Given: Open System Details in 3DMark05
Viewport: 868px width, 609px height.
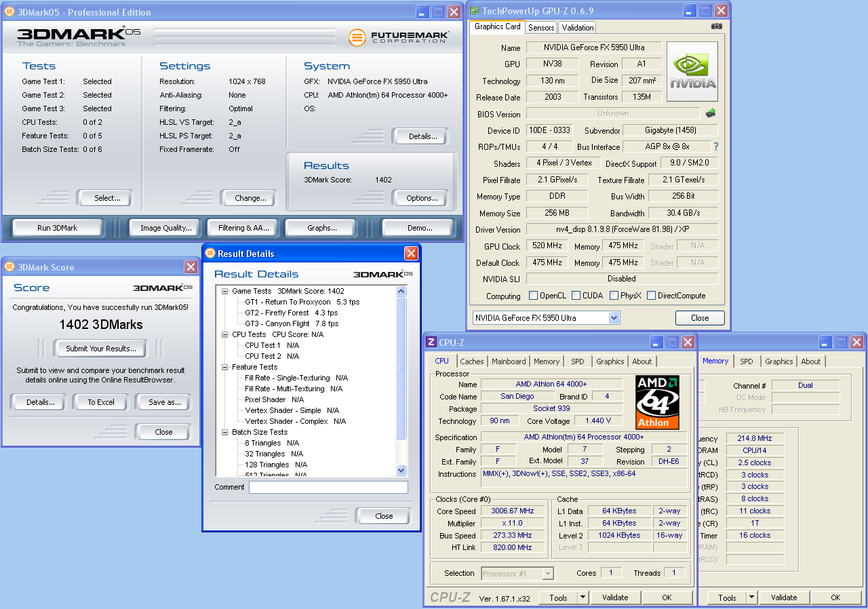Looking at the screenshot, I should tap(422, 136).
